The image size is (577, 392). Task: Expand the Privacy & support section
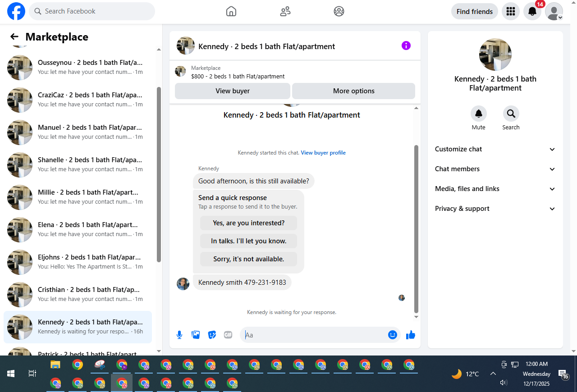click(x=495, y=209)
